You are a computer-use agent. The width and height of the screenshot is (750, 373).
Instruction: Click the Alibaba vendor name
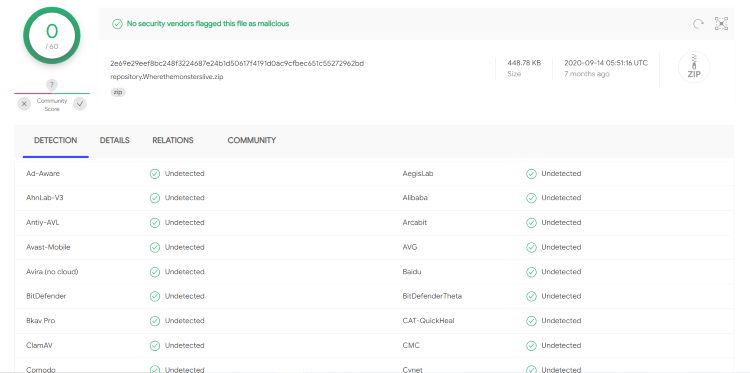point(415,197)
